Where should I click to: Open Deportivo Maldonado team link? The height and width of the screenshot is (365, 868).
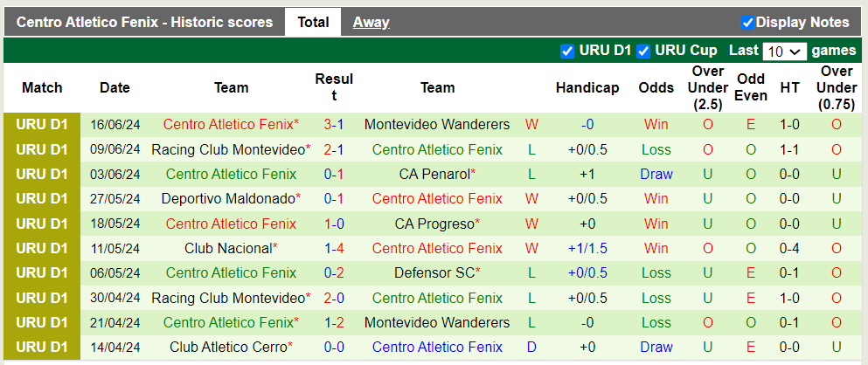point(228,199)
